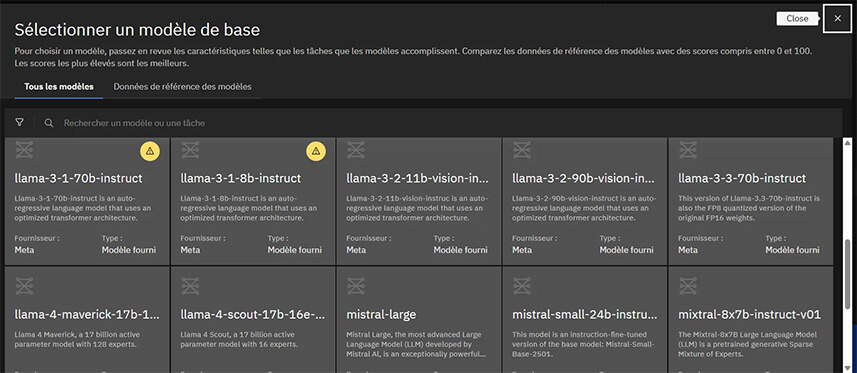The height and width of the screenshot is (373, 857).
Task: Click the magnifier search icon
Action: [49, 123]
